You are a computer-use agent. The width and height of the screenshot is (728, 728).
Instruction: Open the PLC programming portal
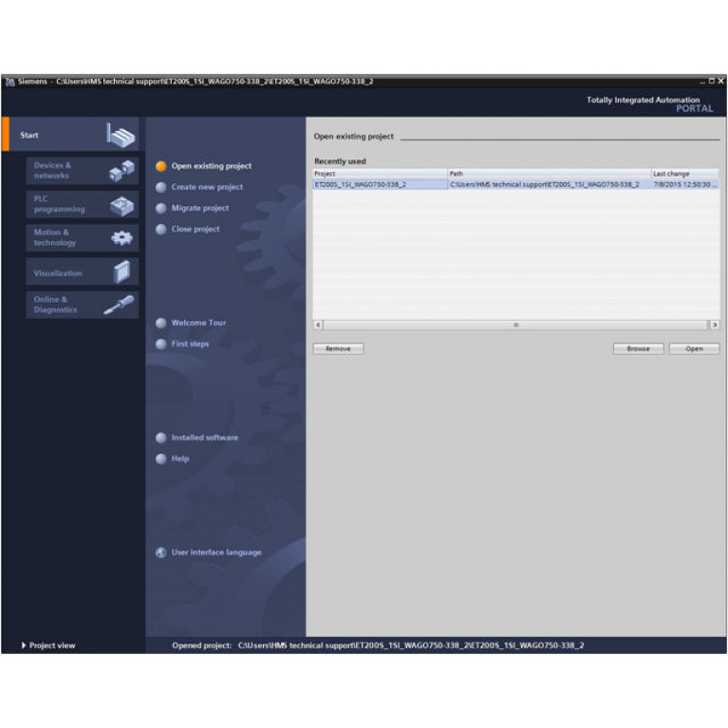click(x=83, y=204)
